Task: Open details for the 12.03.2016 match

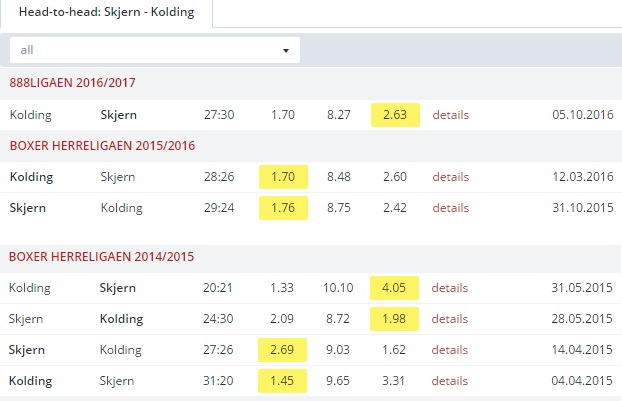Action: [x=450, y=177]
